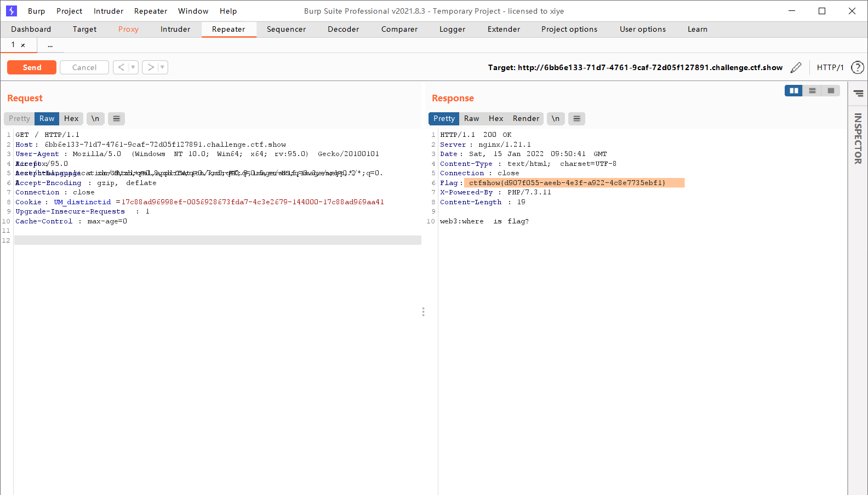Click the empty line 12 in request
Image resolution: width=868 pixels, height=495 pixels.
pyautogui.click(x=218, y=240)
